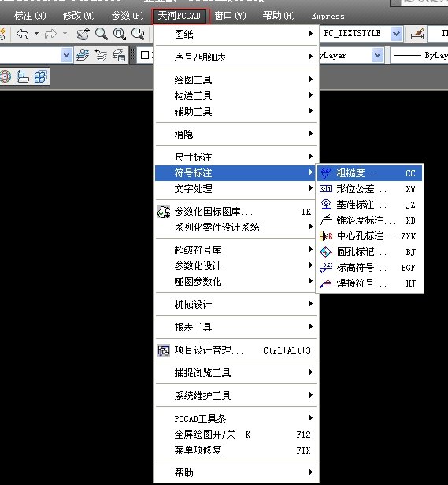Click the 参数化国标图库 icon

tap(164, 212)
